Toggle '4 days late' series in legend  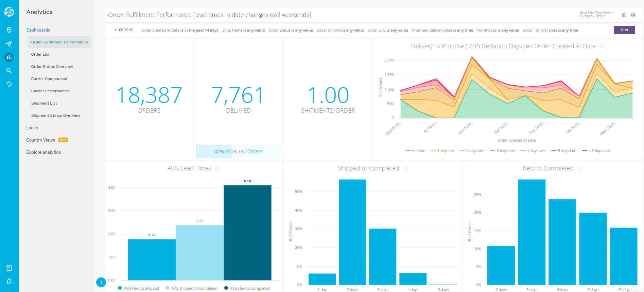533,151
